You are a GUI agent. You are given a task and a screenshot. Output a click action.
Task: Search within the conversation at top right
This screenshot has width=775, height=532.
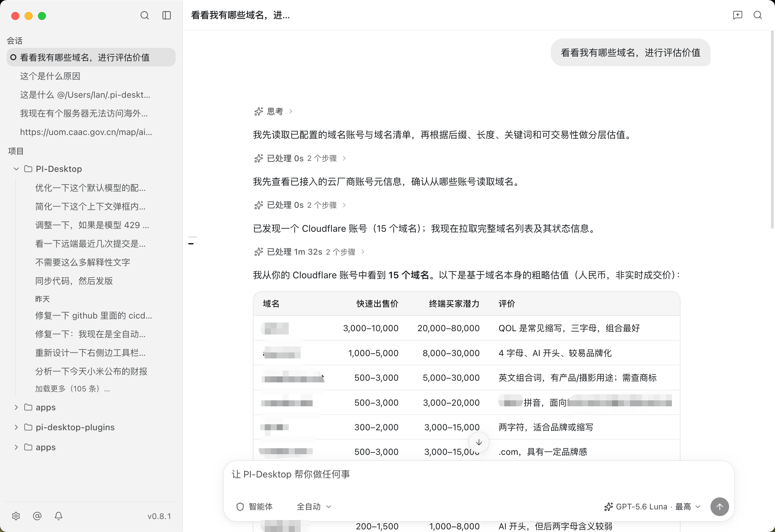[757, 15]
